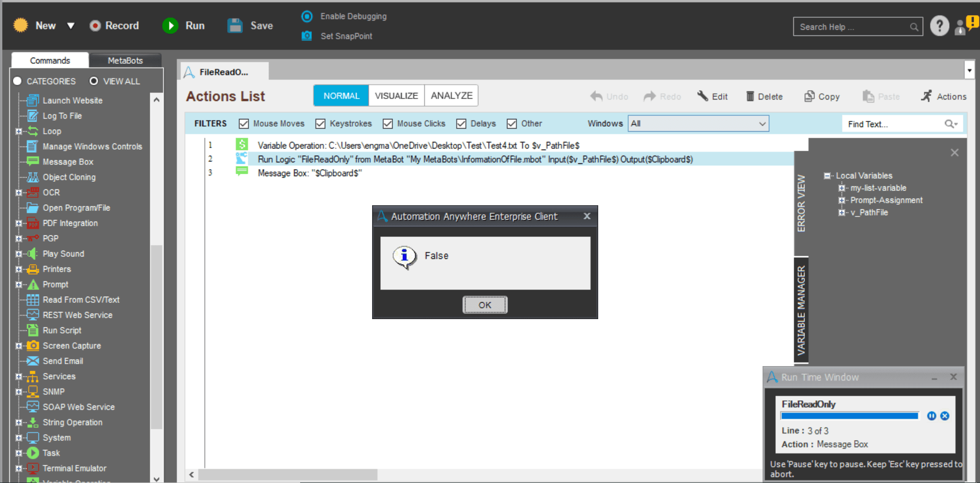Stop the FileReadOnly run in Run Time Window

pos(945,416)
